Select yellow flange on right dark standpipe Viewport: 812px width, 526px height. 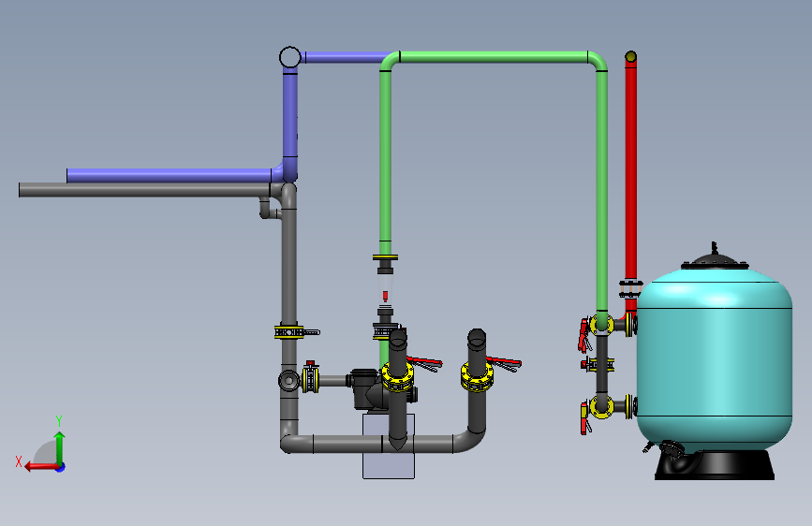[477, 376]
